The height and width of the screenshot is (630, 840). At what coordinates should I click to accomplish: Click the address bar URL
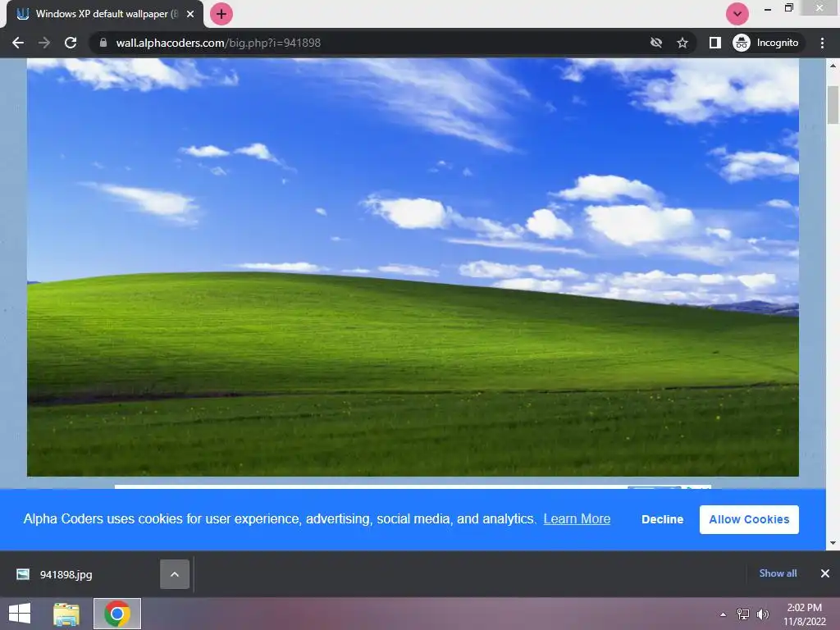218,43
